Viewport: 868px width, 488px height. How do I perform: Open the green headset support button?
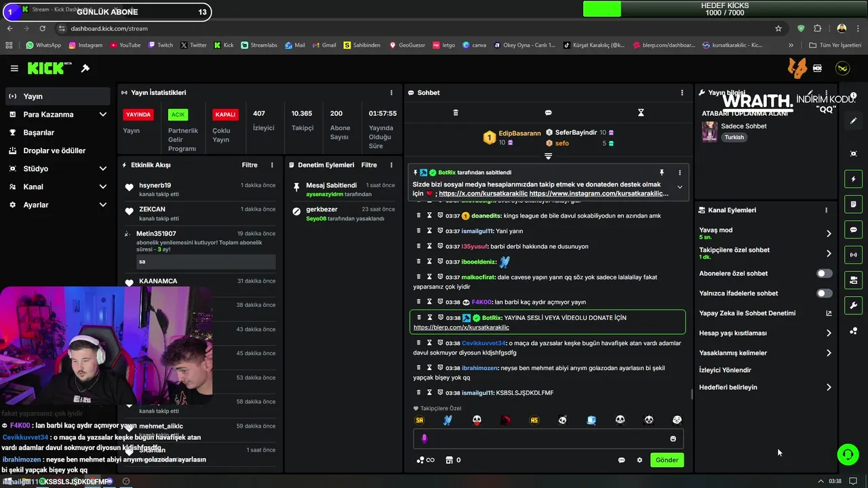click(x=848, y=454)
